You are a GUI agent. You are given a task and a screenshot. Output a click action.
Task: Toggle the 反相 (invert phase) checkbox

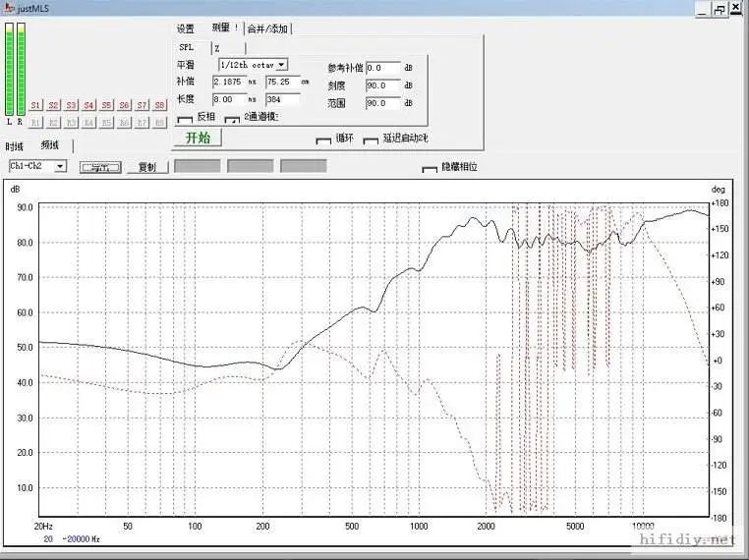click(x=185, y=119)
